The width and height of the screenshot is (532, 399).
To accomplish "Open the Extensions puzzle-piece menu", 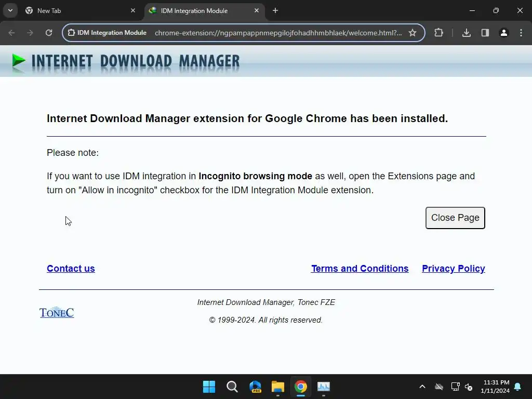I will click(438, 33).
